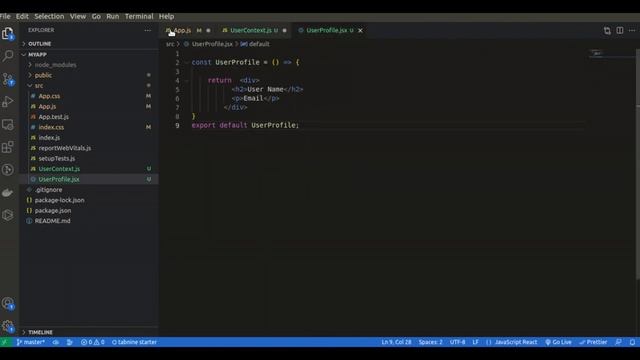This screenshot has height=360, width=640.
Task: Open the Search view icon
Action: (8, 56)
